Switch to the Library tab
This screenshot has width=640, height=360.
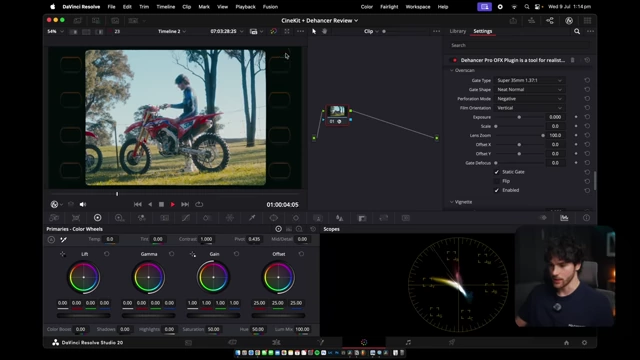(458, 31)
